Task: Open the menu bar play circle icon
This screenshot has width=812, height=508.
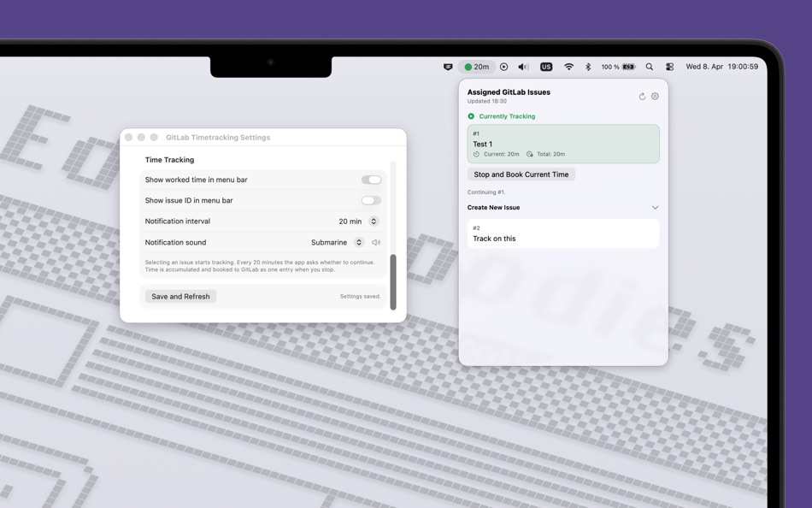Action: 504,67
